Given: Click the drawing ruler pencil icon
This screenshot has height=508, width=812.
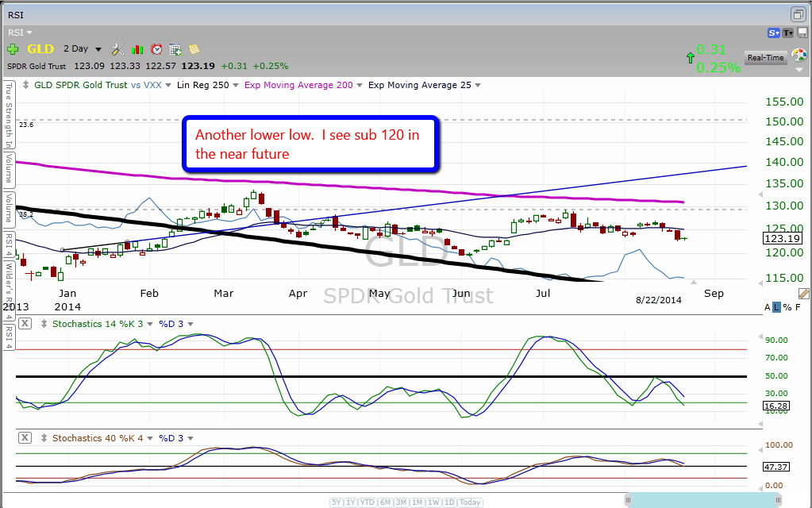Looking at the screenshot, I should (803, 294).
